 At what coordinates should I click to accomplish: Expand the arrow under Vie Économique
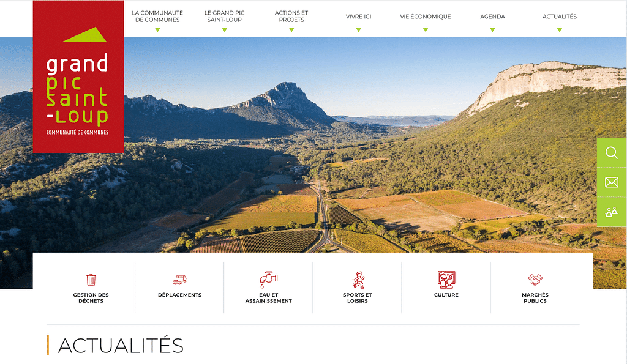[426, 29]
